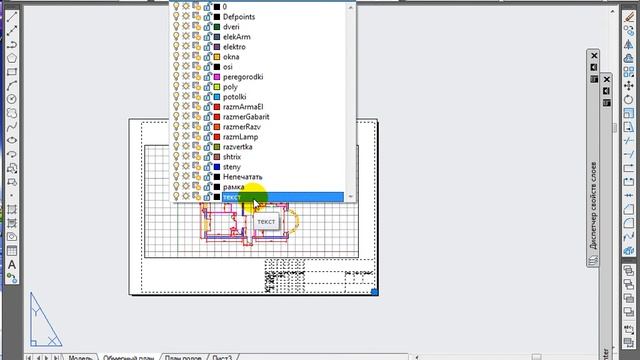The image size is (640, 360).
Task: Select the Fillet tool
Action: (629, 223)
